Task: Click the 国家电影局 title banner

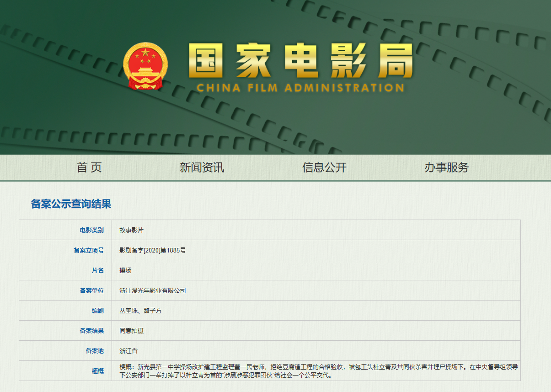Action: pyautogui.click(x=300, y=61)
